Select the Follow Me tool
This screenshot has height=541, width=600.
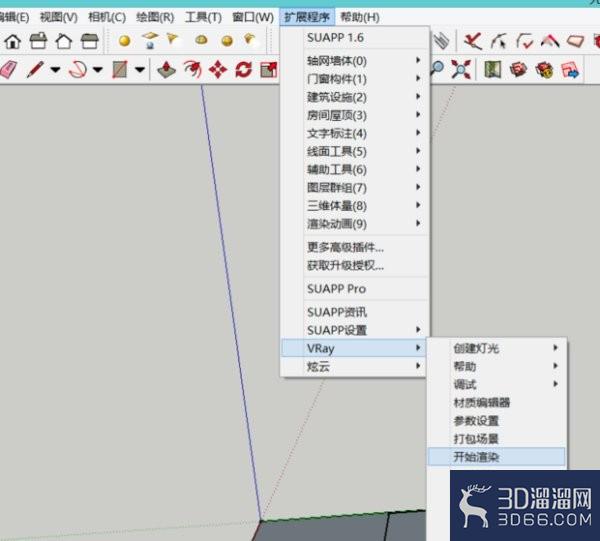(x=192, y=69)
